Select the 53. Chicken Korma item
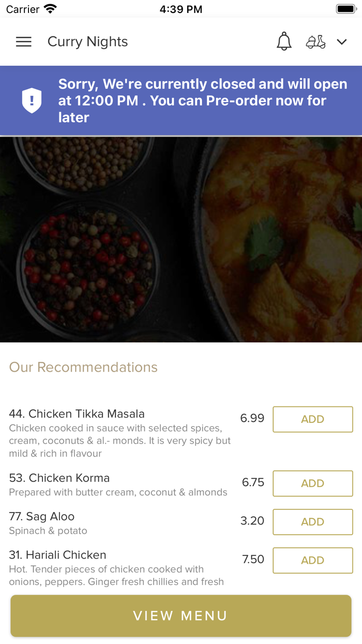362x644 pixels. coord(59,478)
